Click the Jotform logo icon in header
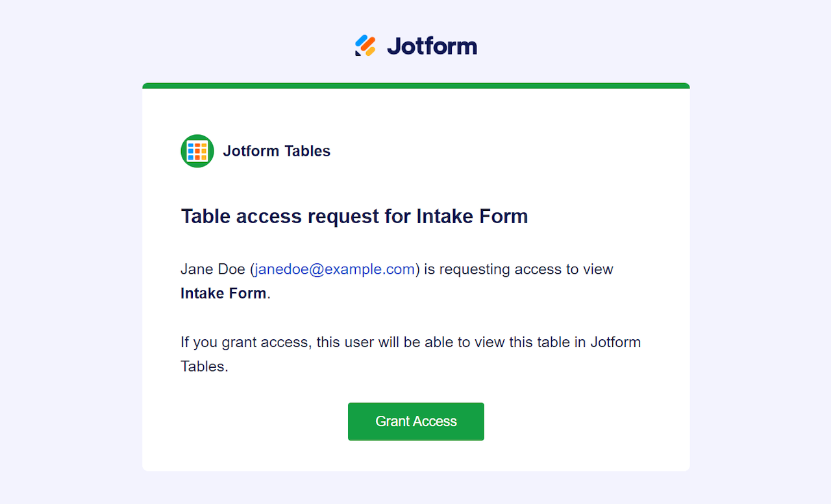The height and width of the screenshot is (504, 831). (366, 45)
